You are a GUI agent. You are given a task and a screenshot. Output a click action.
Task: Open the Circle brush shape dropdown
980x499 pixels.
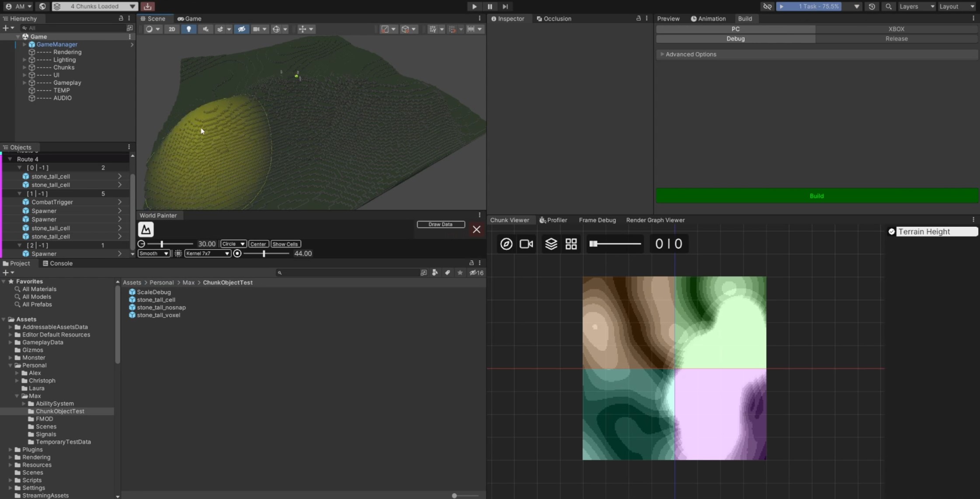(x=233, y=244)
